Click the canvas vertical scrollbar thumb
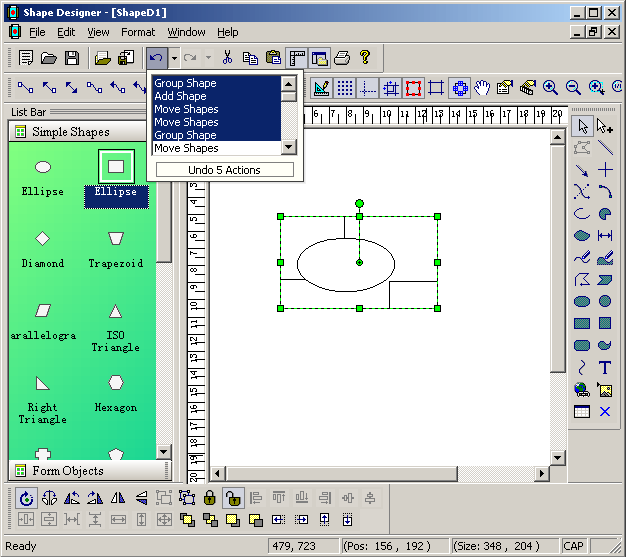 click(557, 259)
